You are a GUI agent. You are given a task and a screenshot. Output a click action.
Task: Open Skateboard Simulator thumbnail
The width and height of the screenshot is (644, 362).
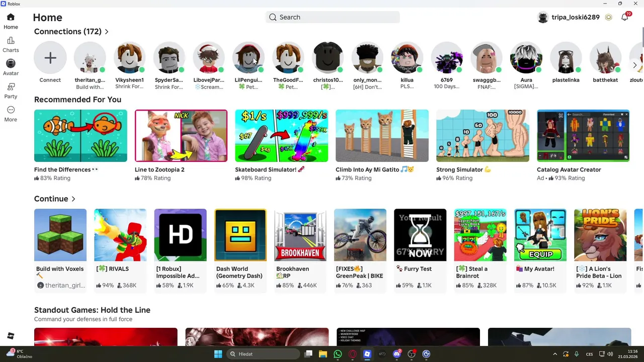tap(282, 136)
